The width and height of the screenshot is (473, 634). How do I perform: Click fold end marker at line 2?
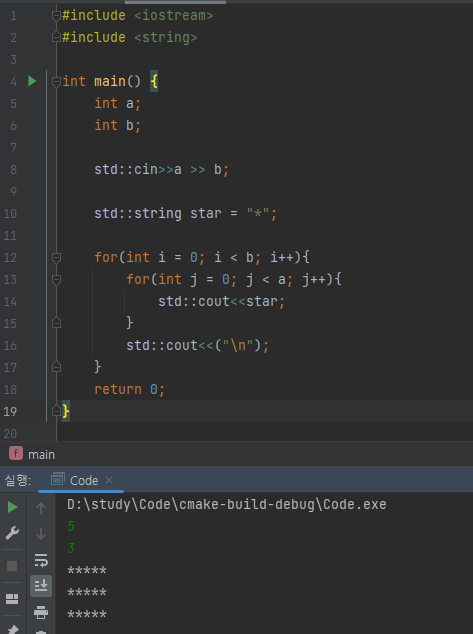click(x=56, y=38)
